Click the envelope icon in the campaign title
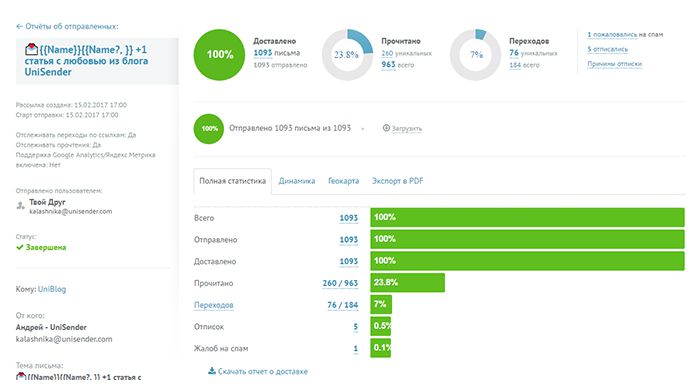The image size is (697, 386). coord(31,49)
